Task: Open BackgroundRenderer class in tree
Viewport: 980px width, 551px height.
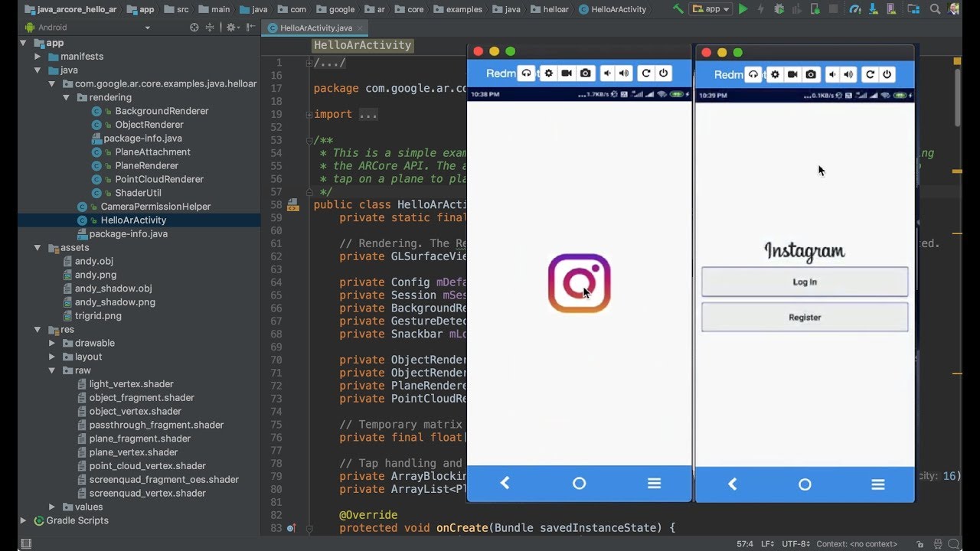Action: [x=162, y=111]
